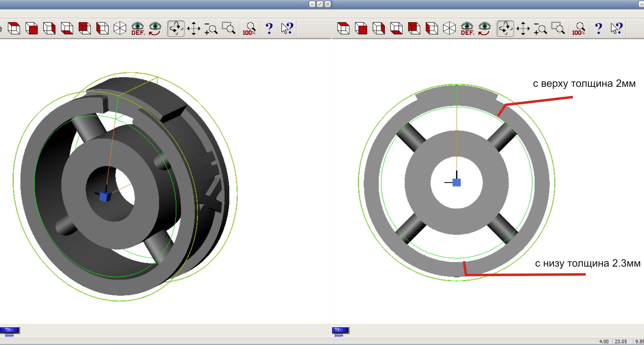The height and width of the screenshot is (345, 644).
Task: Toggle rotate view tool in right pane
Action: pyautogui.click(x=505, y=29)
